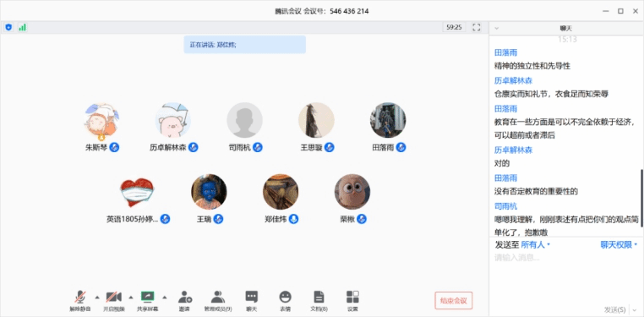This screenshot has height=317, width=644.
Task: Start screen sharing from toolbar
Action: (x=147, y=301)
